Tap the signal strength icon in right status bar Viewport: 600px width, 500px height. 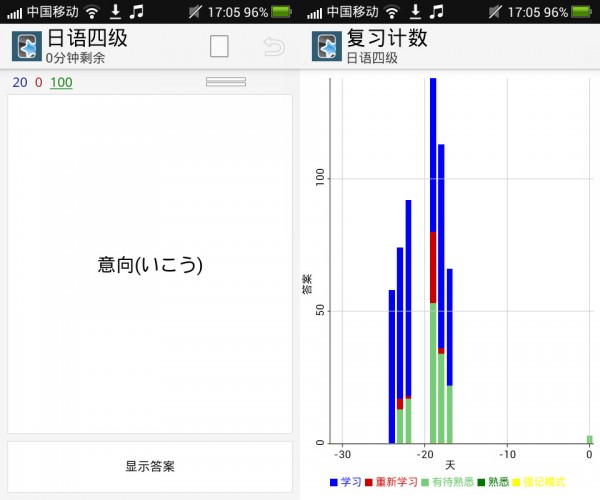pos(314,13)
